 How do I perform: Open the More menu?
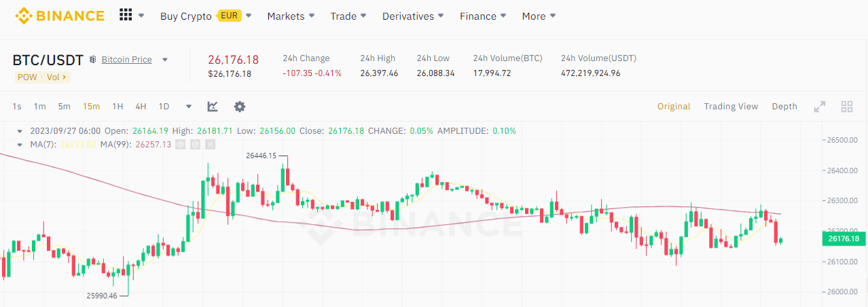point(539,16)
